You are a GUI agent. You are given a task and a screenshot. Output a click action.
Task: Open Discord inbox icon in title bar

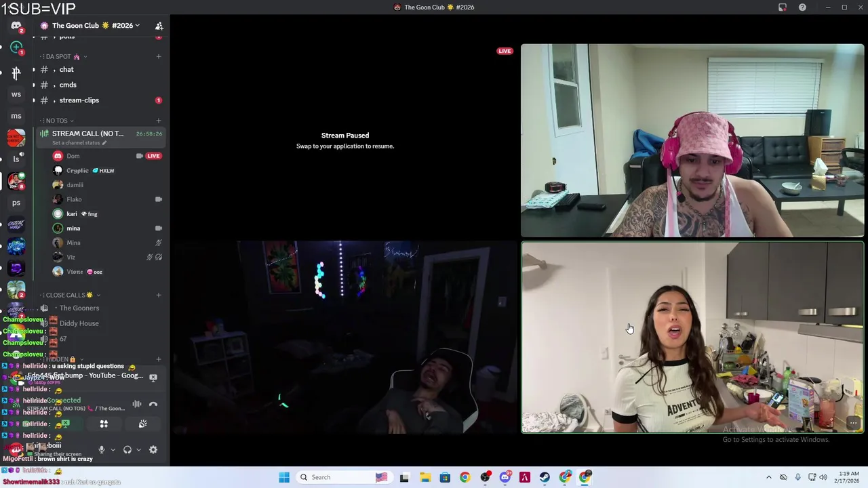(783, 7)
